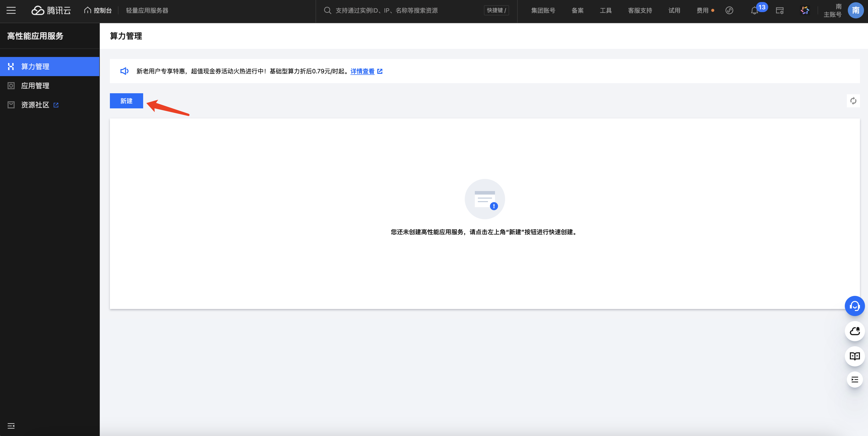Click the blue 新建 button
Viewport: 868px width, 436px height.
coord(126,101)
